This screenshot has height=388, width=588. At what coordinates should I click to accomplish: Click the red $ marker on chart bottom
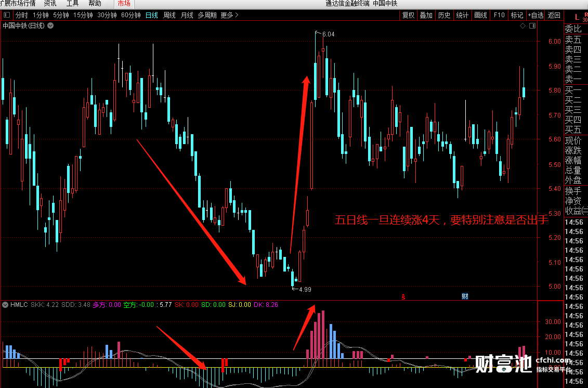coord(403,297)
